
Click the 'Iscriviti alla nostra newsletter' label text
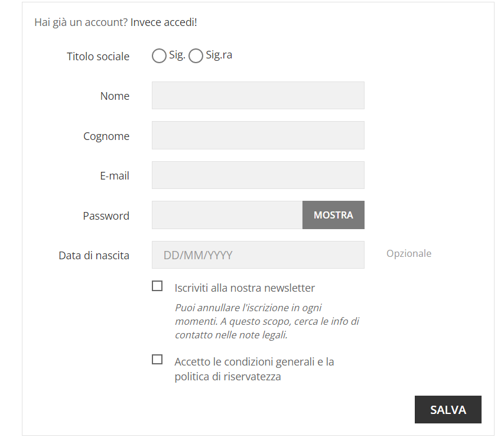[245, 288]
